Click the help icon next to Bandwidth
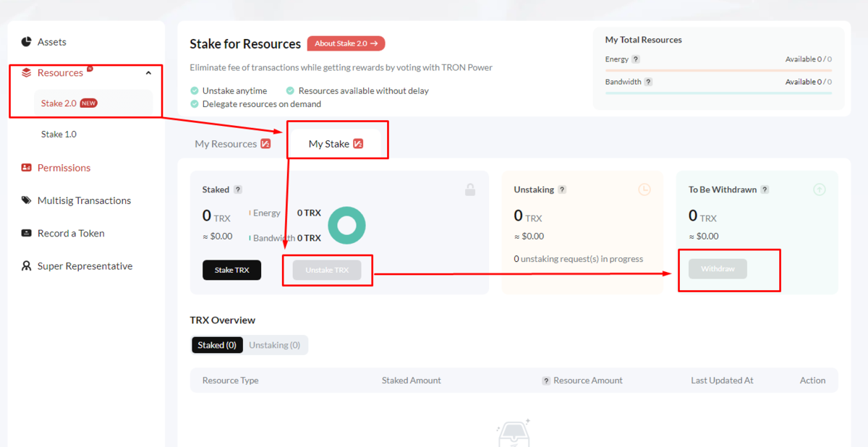 point(648,82)
